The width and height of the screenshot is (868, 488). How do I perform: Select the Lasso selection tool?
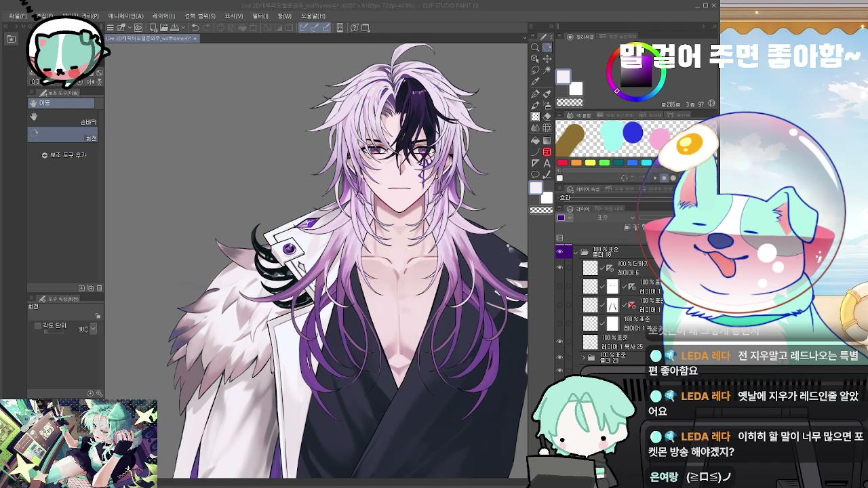coord(535,70)
